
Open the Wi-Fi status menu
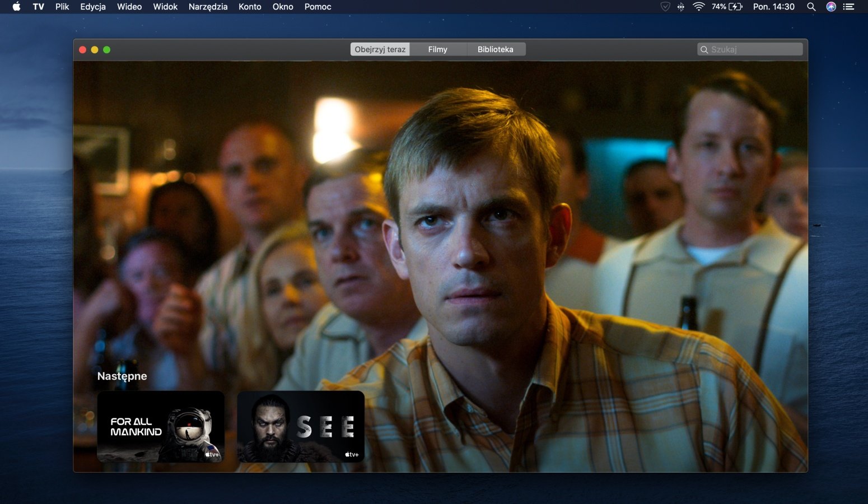click(698, 7)
